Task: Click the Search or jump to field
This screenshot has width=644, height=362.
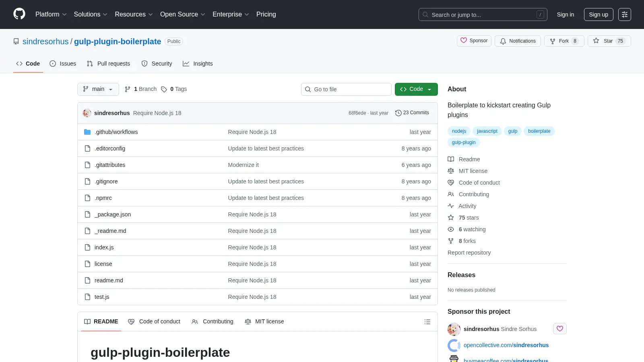Action: pyautogui.click(x=483, y=14)
